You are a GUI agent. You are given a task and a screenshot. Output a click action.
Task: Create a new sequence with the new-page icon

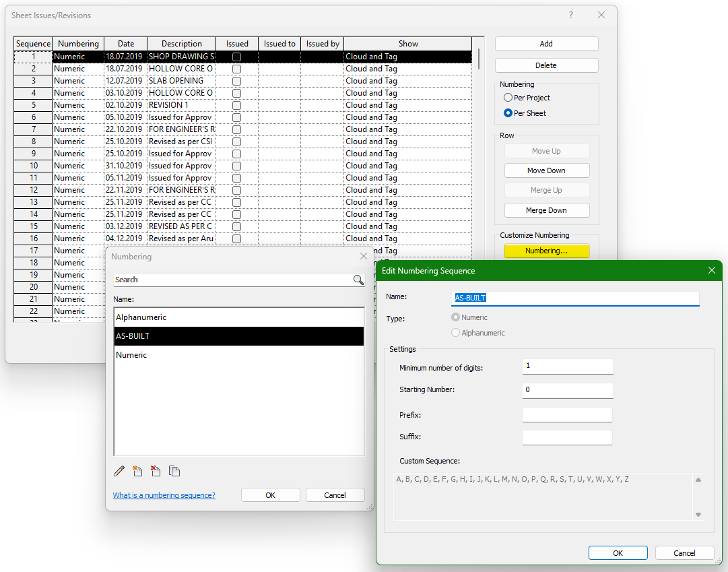[x=137, y=471]
